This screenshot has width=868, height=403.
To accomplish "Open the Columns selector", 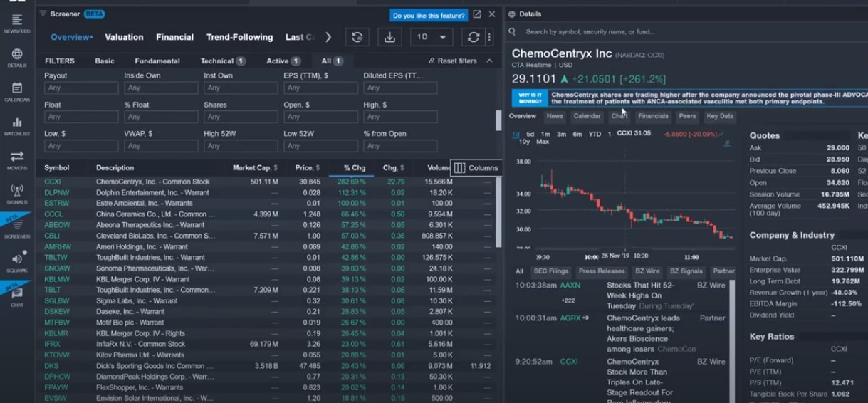I will (476, 168).
